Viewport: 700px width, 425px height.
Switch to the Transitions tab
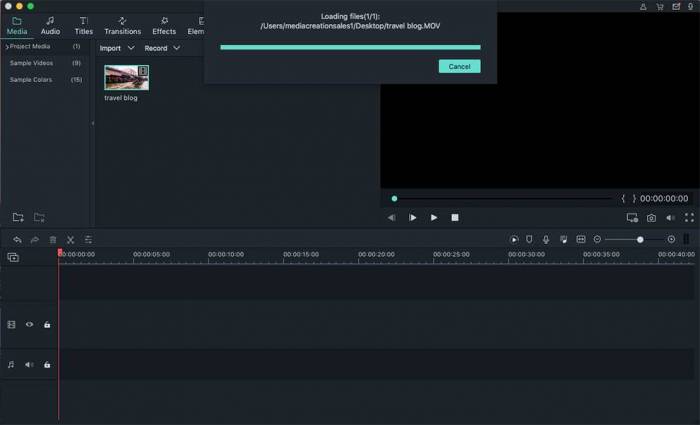tap(122, 26)
